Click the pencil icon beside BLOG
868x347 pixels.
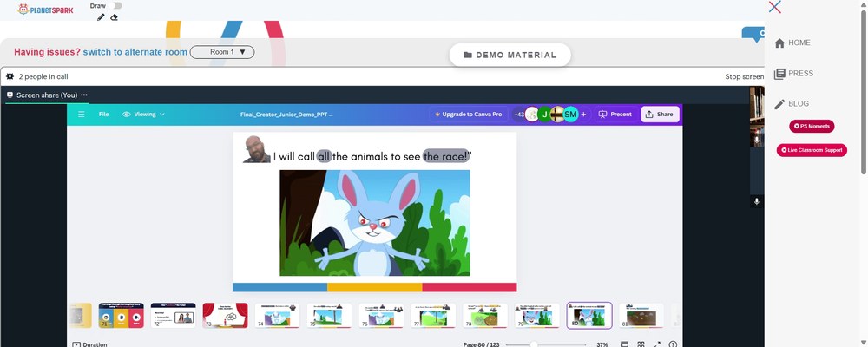tap(779, 104)
